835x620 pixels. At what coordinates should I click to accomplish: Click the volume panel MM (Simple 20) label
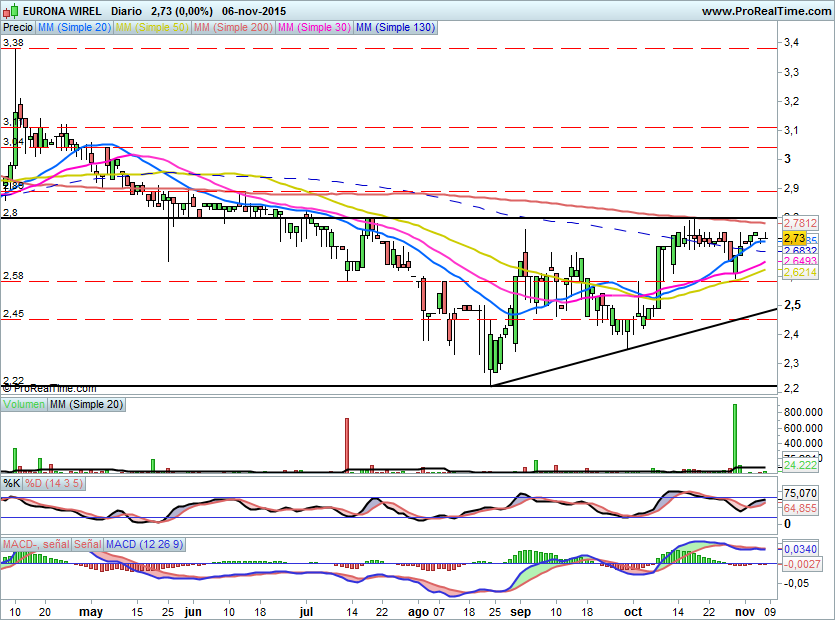pyautogui.click(x=84, y=404)
